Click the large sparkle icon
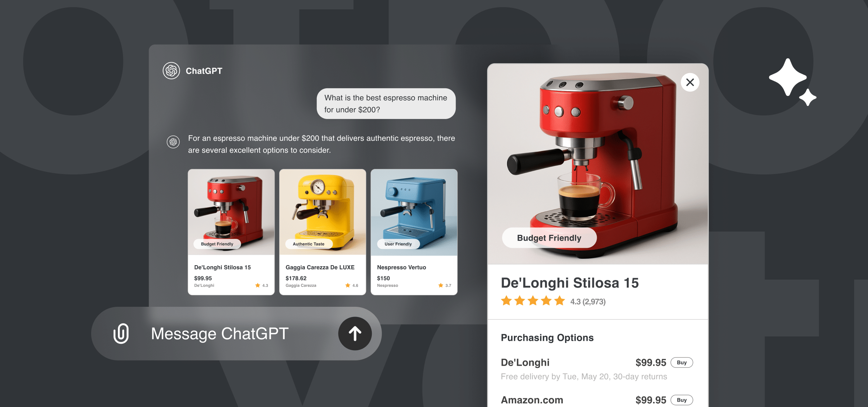 tap(788, 77)
